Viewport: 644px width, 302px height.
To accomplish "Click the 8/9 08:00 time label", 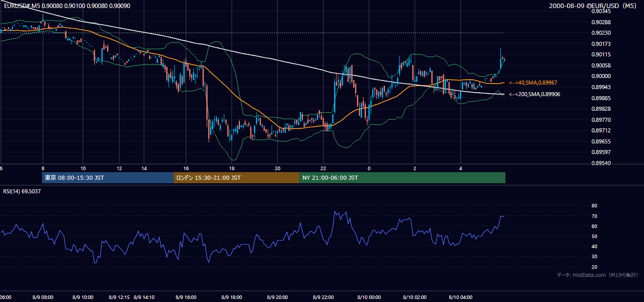I will 42,297.
